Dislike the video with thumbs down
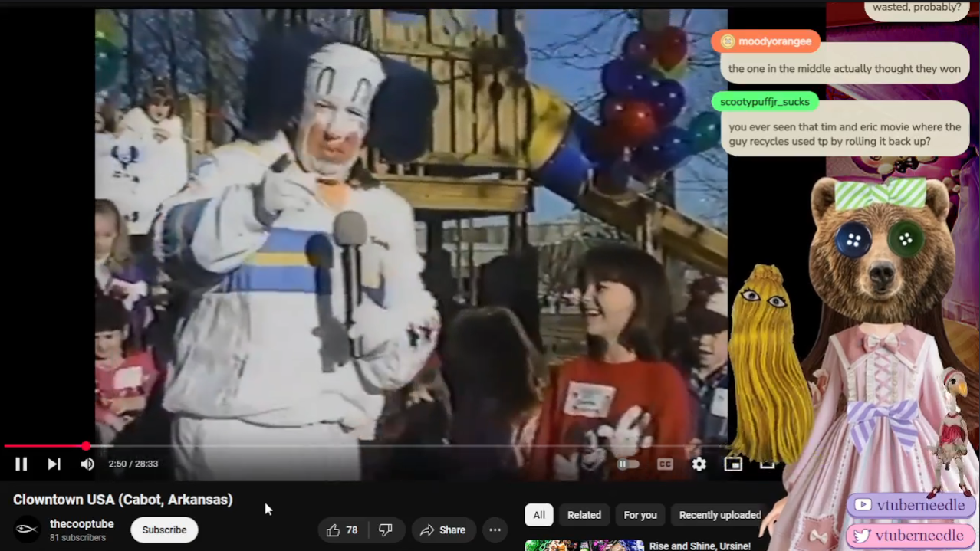980x551 pixels. coord(386,530)
